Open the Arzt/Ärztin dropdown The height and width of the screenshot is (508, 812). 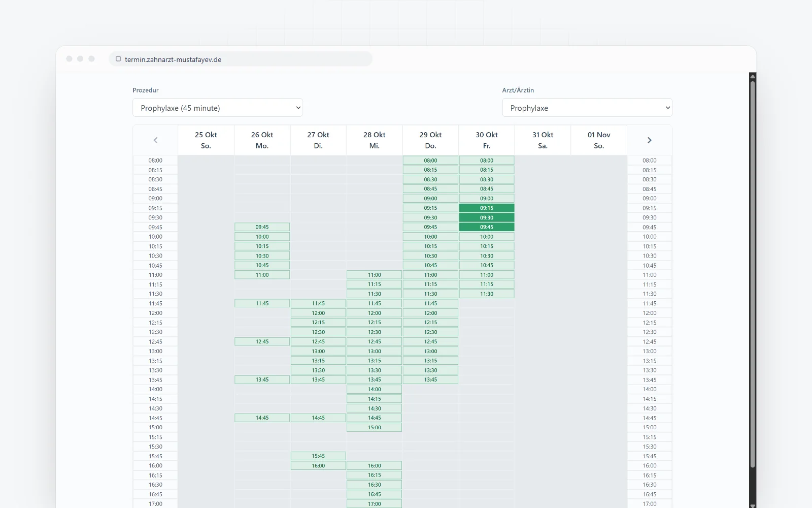587,108
